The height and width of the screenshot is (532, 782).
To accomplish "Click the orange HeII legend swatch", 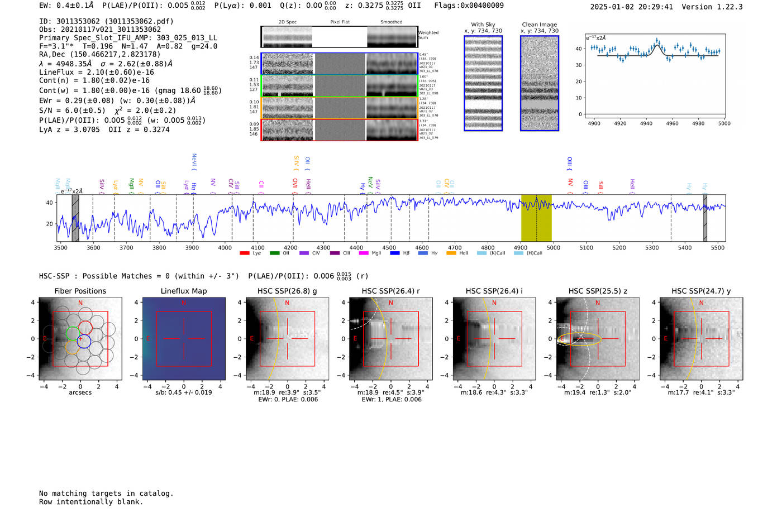I will [x=451, y=253].
